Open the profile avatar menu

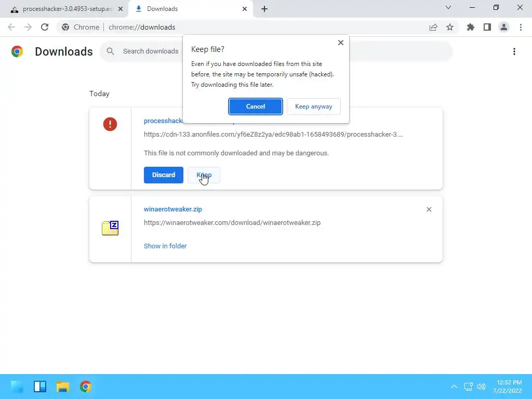click(504, 27)
